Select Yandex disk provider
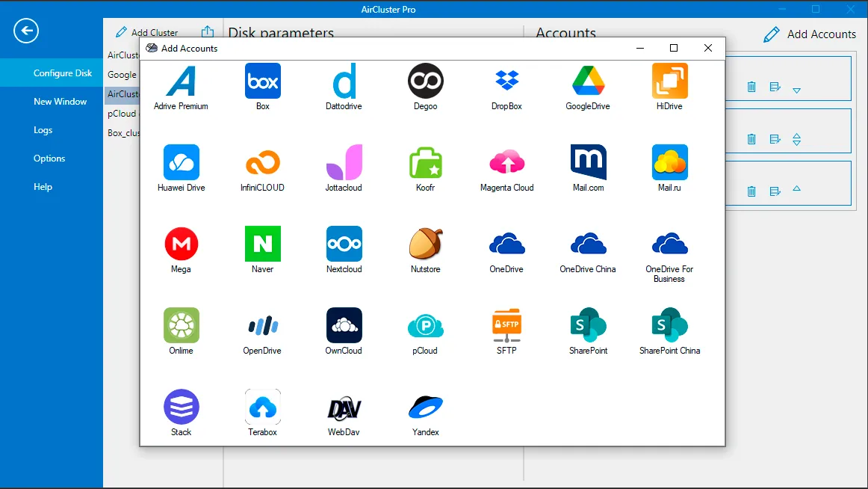This screenshot has width=868, height=489. pyautogui.click(x=425, y=407)
